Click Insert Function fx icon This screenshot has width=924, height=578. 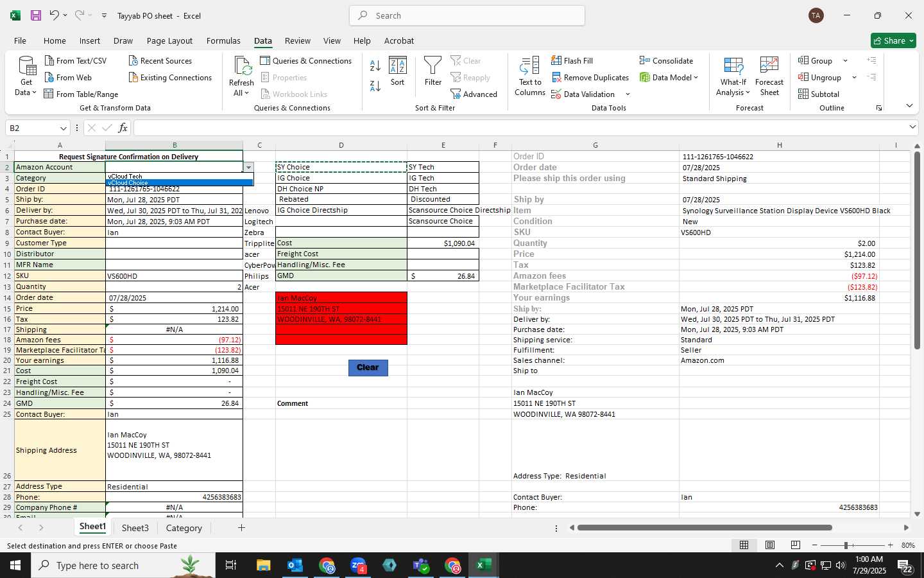[x=123, y=128]
